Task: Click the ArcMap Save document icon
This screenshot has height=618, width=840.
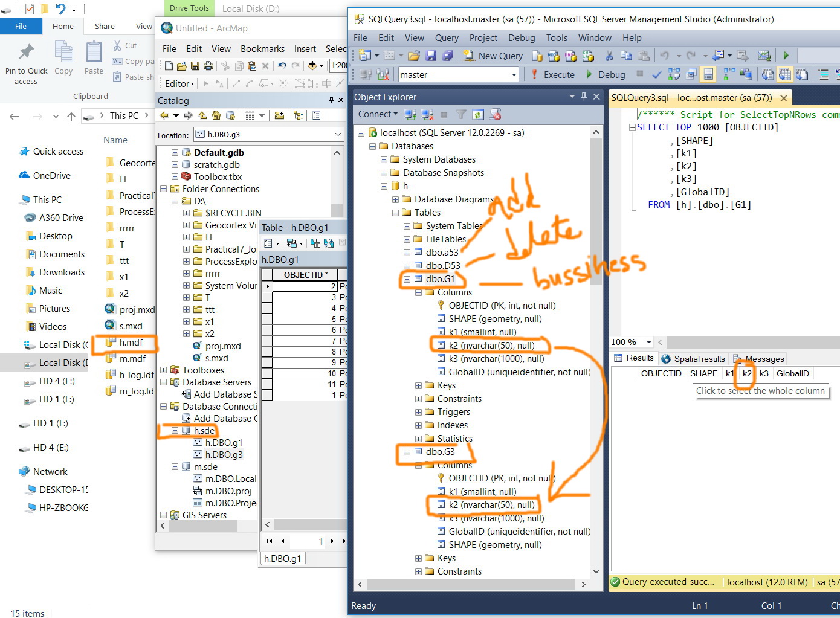Action: pos(195,66)
